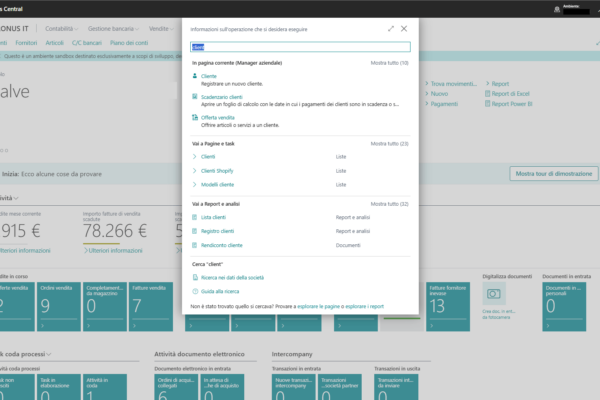Go to C/C bancari in navigation bar
This screenshot has height=400, width=600.
tap(87, 43)
